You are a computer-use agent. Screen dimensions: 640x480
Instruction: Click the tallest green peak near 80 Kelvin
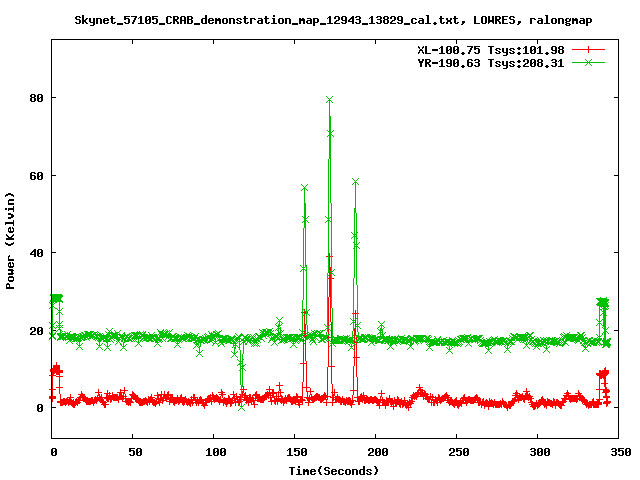329,100
